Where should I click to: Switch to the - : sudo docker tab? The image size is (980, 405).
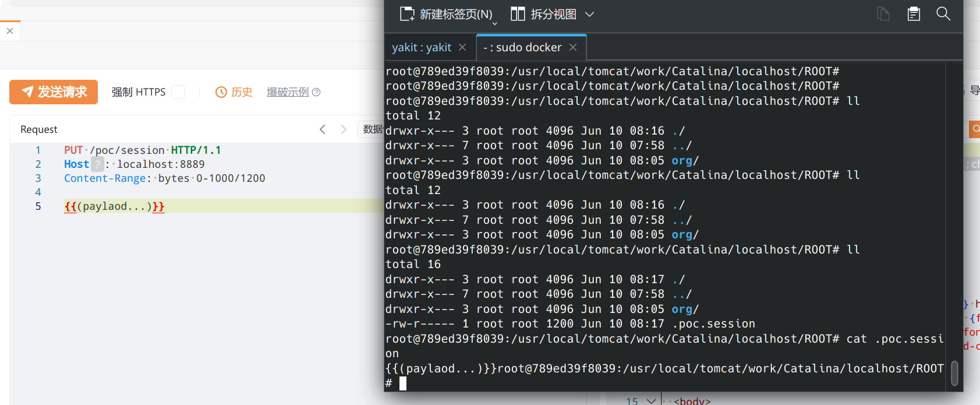pyautogui.click(x=522, y=47)
